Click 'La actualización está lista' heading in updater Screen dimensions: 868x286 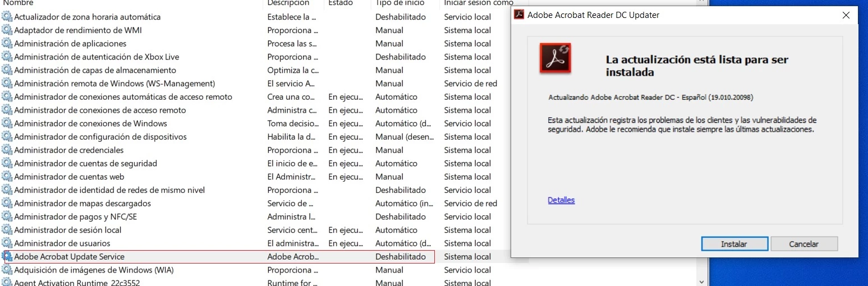[697, 66]
